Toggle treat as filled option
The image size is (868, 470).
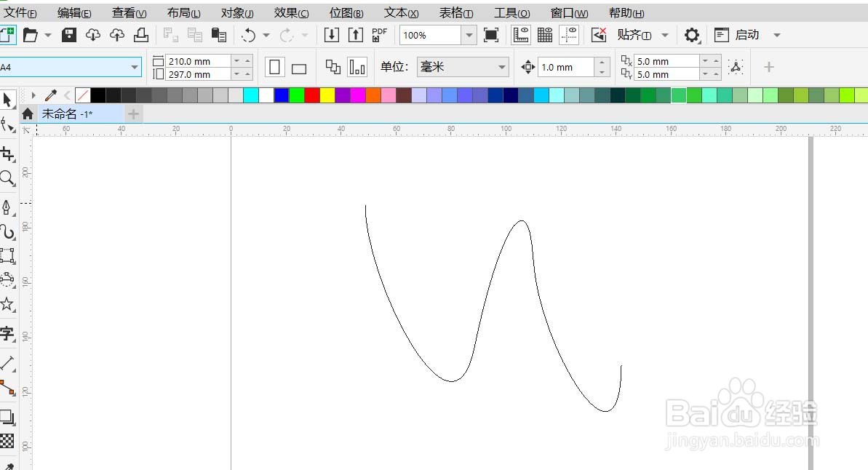pos(736,67)
